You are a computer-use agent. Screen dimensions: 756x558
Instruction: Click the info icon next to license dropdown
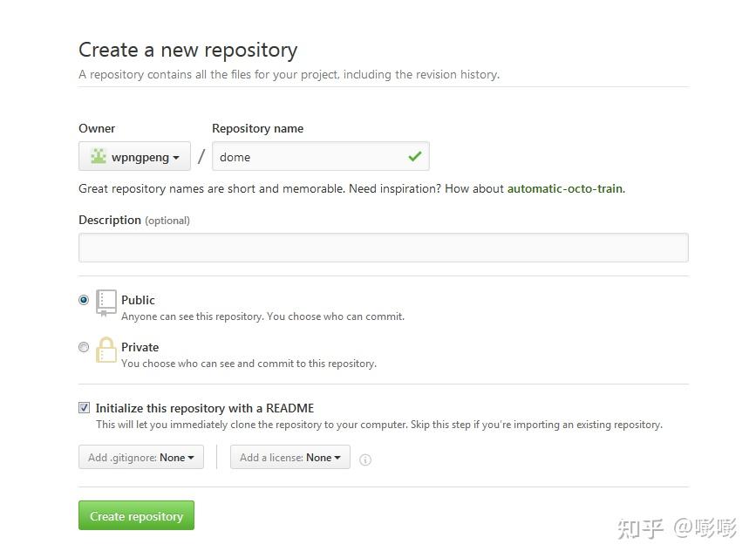coord(364,459)
